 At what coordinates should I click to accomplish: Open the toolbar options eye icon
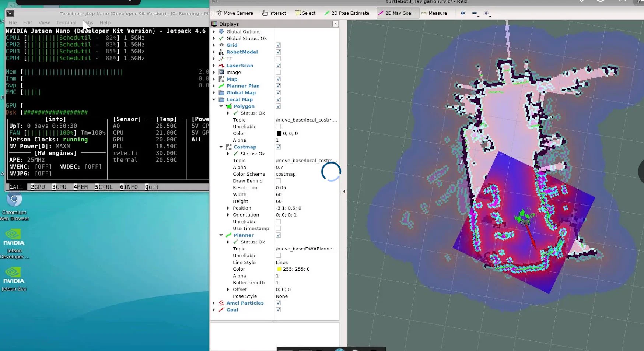[486, 13]
